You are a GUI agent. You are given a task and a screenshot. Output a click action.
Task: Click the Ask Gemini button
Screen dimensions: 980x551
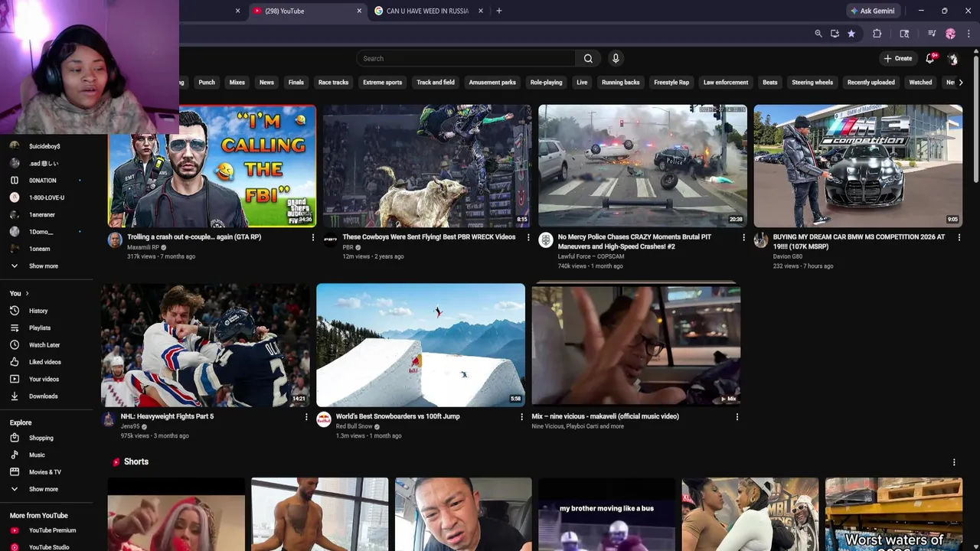pos(872,11)
